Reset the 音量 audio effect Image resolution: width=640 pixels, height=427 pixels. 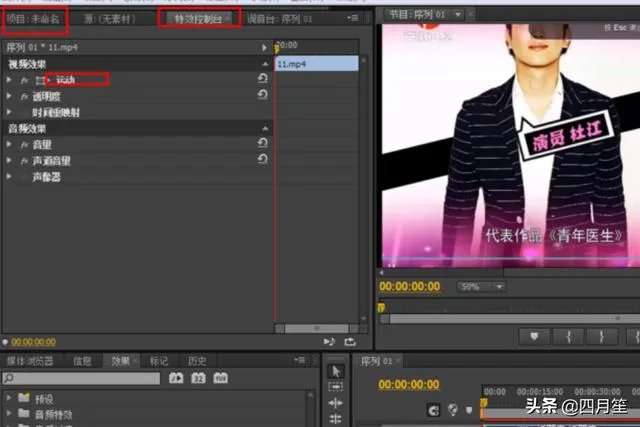click(262, 142)
